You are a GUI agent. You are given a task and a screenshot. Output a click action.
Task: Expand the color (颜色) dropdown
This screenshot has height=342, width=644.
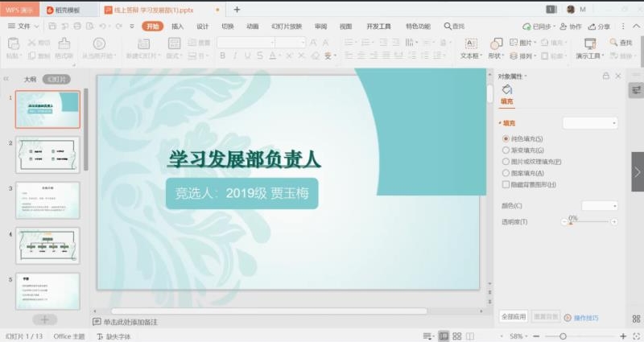pyautogui.click(x=599, y=206)
